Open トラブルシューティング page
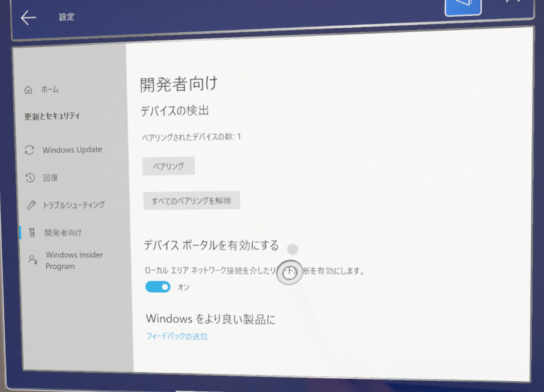544x392 pixels. pos(73,205)
